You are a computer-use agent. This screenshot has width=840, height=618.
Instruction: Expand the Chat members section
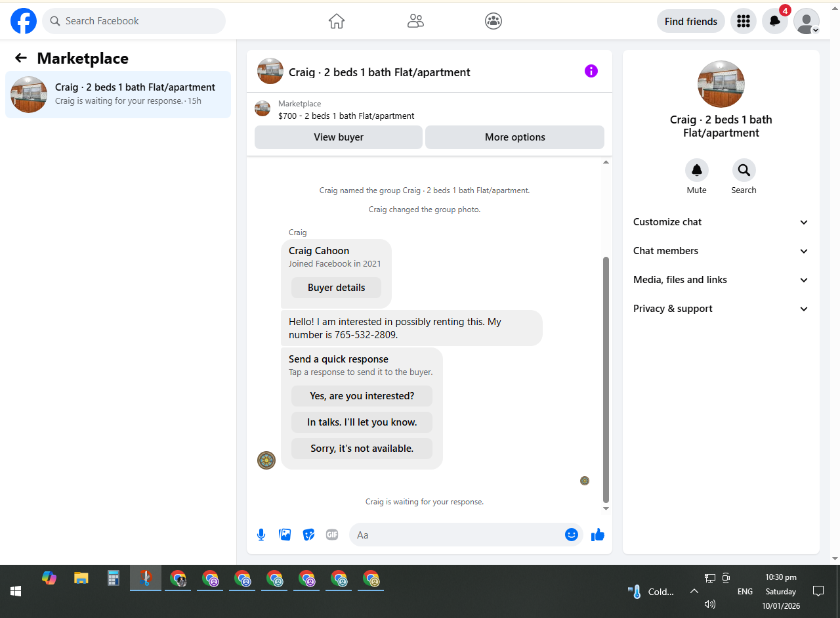721,251
